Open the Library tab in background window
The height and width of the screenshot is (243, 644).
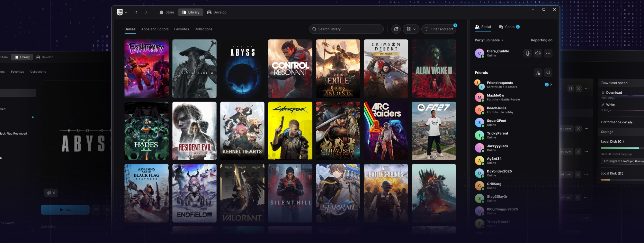(x=22, y=57)
